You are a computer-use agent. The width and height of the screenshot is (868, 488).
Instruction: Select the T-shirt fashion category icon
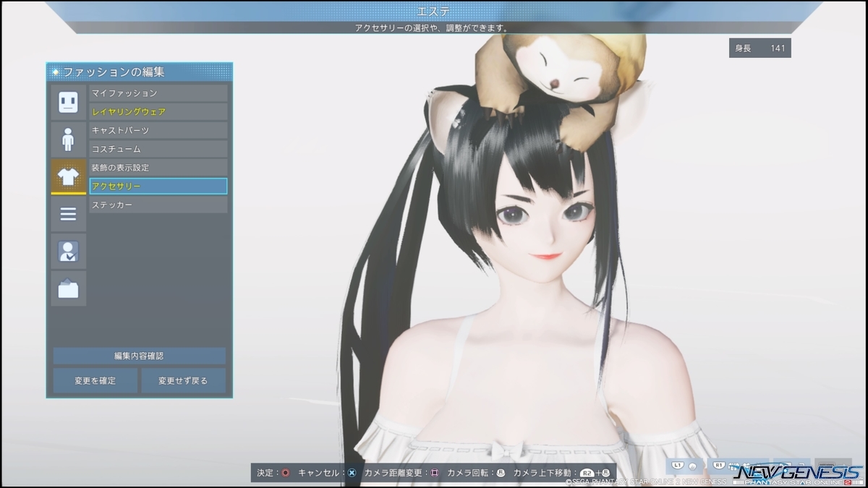(68, 177)
